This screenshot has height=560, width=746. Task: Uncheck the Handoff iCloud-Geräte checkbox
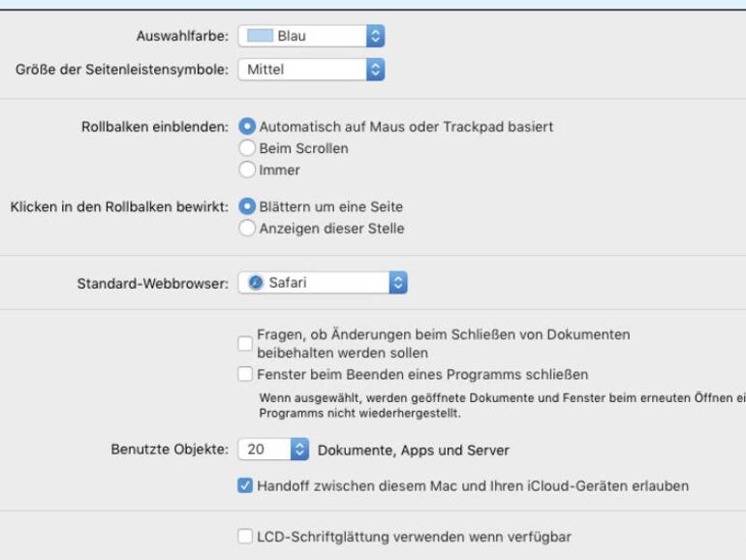point(245,486)
